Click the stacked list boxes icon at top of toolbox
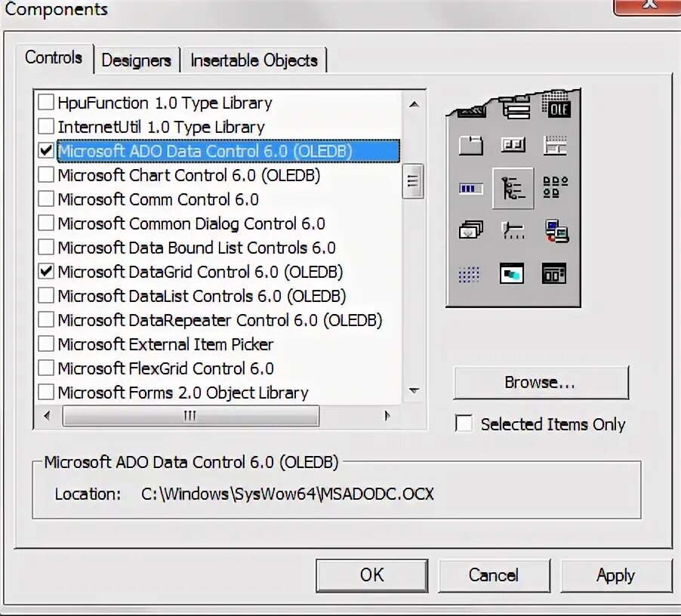This screenshot has height=616, width=681. 516,107
